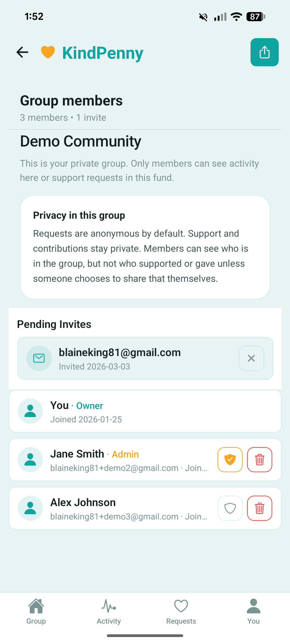The height and width of the screenshot is (644, 290).
Task: Tap the Privacy in this group card
Action: pyautogui.click(x=145, y=247)
